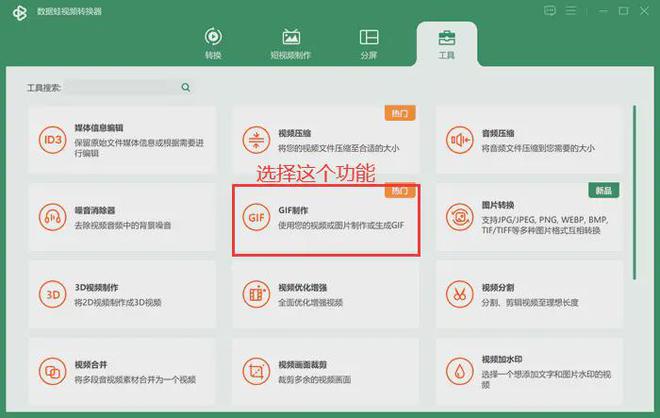Open the hamburger menu in title bar
Image resolution: width=660 pixels, height=418 pixels.
coord(571,11)
